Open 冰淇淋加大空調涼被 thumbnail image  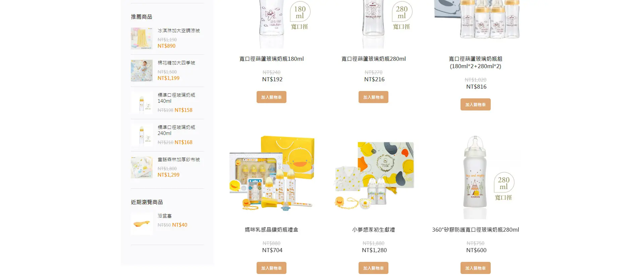coord(142,38)
